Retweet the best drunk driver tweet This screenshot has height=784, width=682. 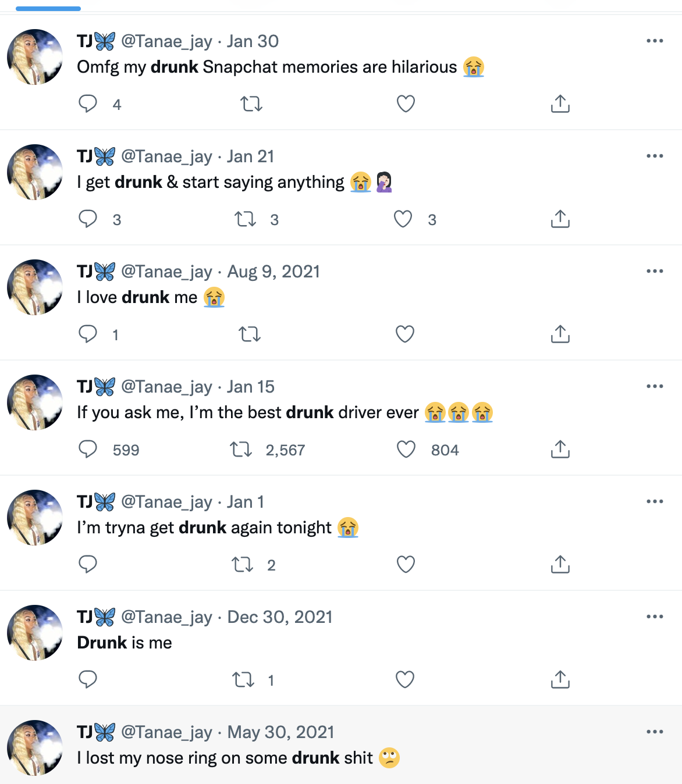click(x=241, y=450)
